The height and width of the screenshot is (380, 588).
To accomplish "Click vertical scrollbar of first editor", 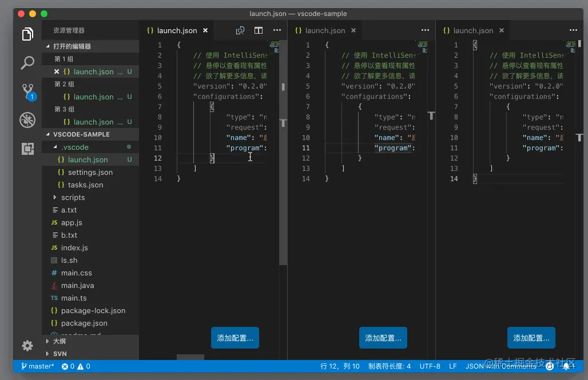I will click(x=283, y=153).
